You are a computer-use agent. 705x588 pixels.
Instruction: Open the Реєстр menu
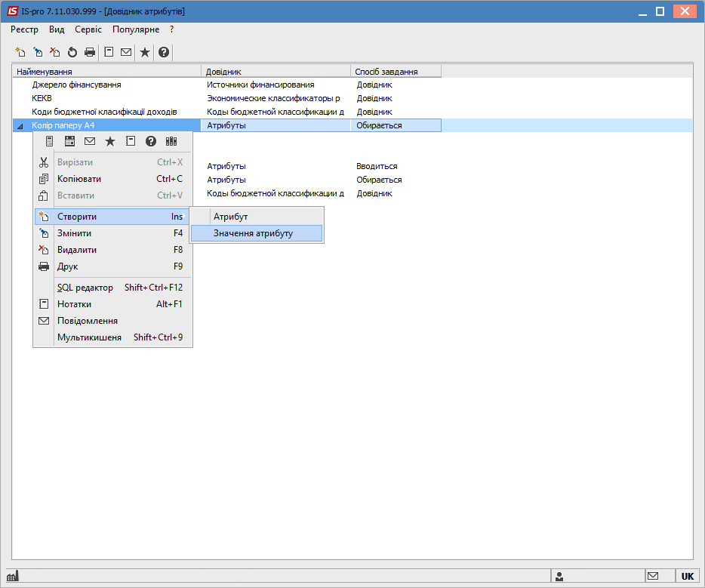coord(24,29)
